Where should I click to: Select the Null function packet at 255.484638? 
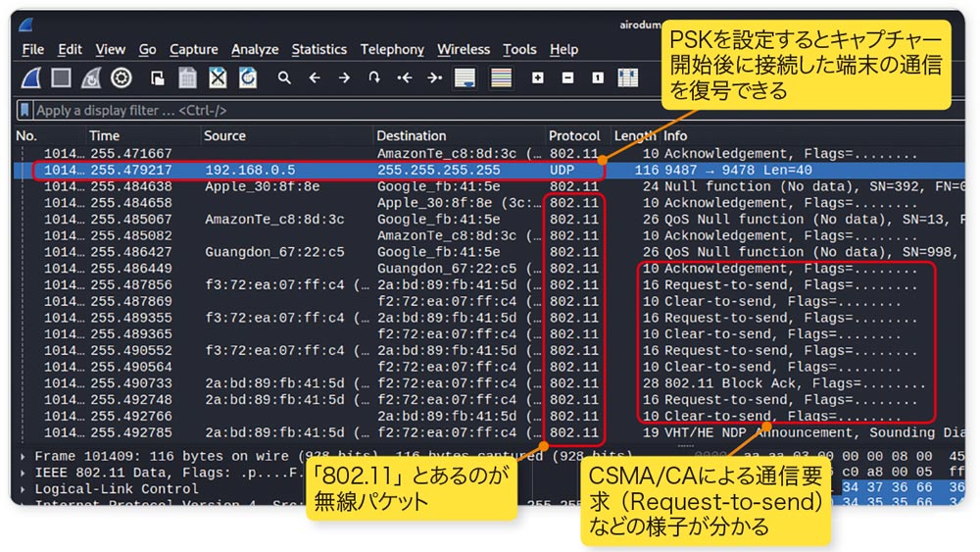pos(489,186)
